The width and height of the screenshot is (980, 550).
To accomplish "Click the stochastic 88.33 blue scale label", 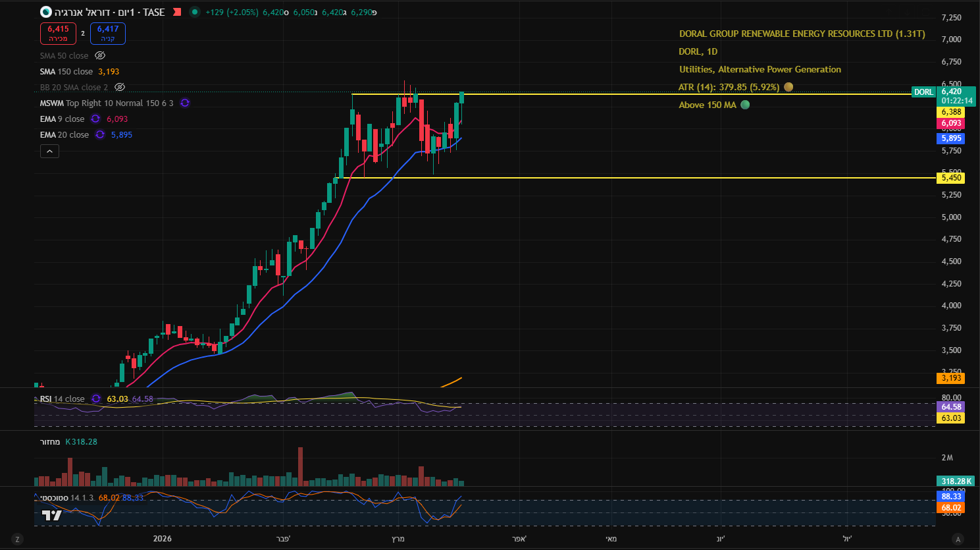I will 951,497.
